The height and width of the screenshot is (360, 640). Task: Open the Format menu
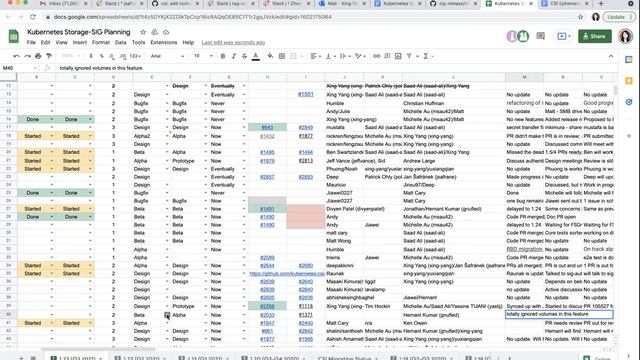pyautogui.click(x=101, y=42)
